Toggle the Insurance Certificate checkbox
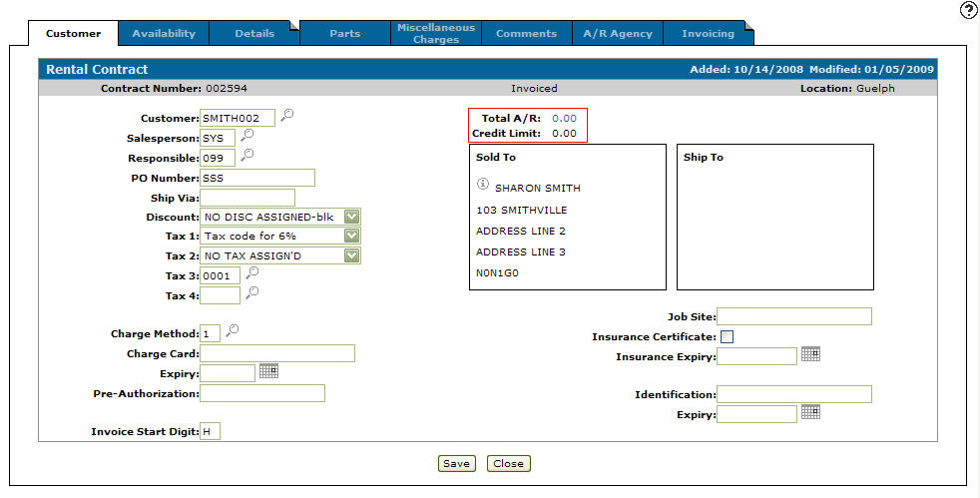This screenshot has width=980, height=498. [727, 336]
